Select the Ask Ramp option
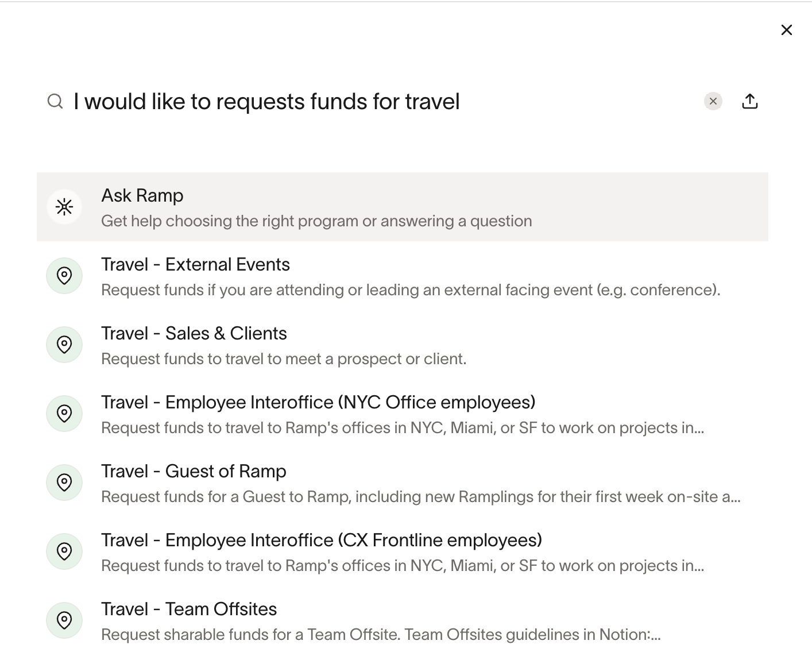Image resolution: width=812 pixels, height=656 pixels. (x=142, y=196)
